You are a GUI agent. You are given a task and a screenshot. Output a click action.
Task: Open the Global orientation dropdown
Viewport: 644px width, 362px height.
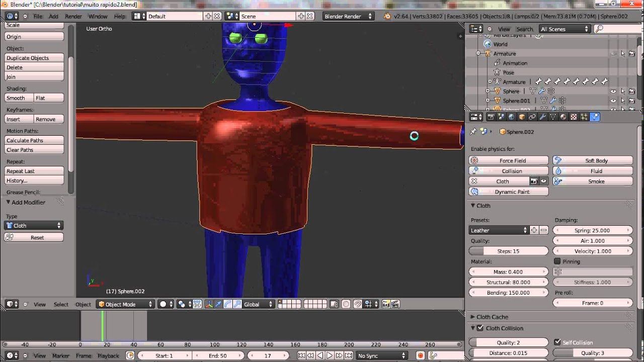[258, 304]
